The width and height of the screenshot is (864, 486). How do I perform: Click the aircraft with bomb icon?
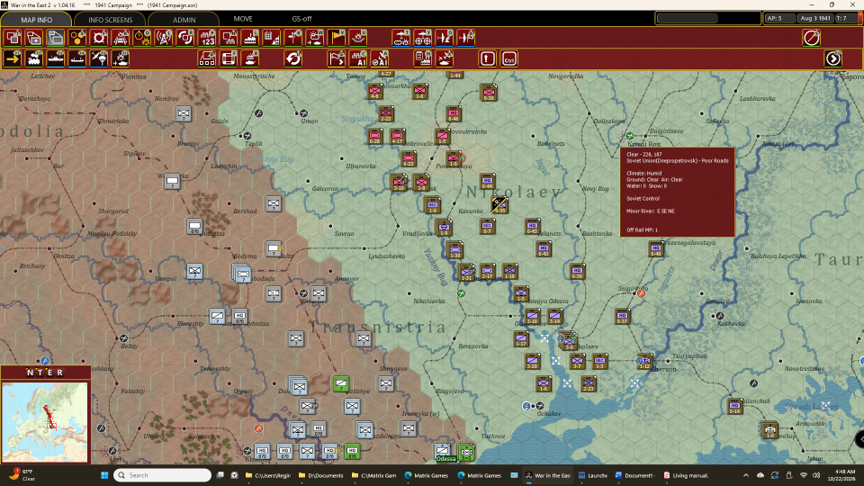pos(444,38)
